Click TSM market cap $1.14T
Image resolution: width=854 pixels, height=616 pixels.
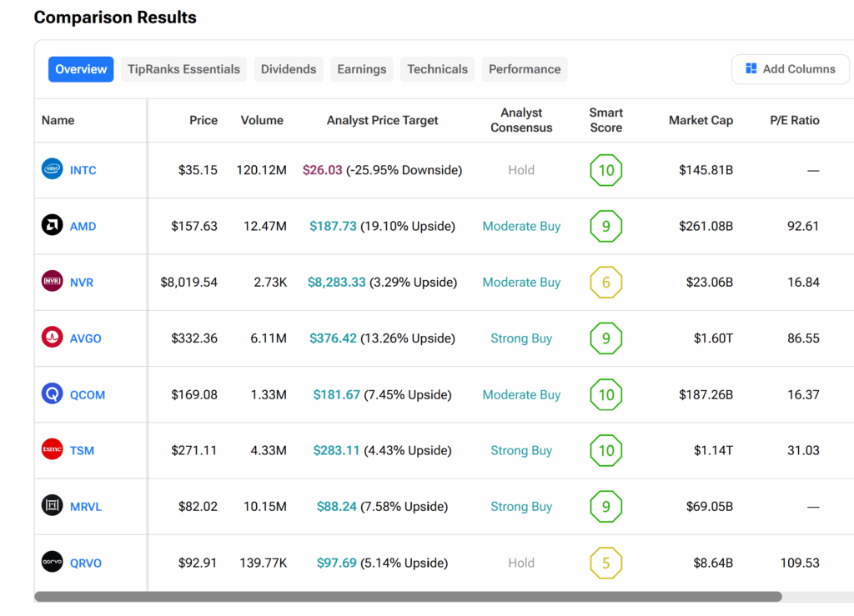pyautogui.click(x=714, y=451)
